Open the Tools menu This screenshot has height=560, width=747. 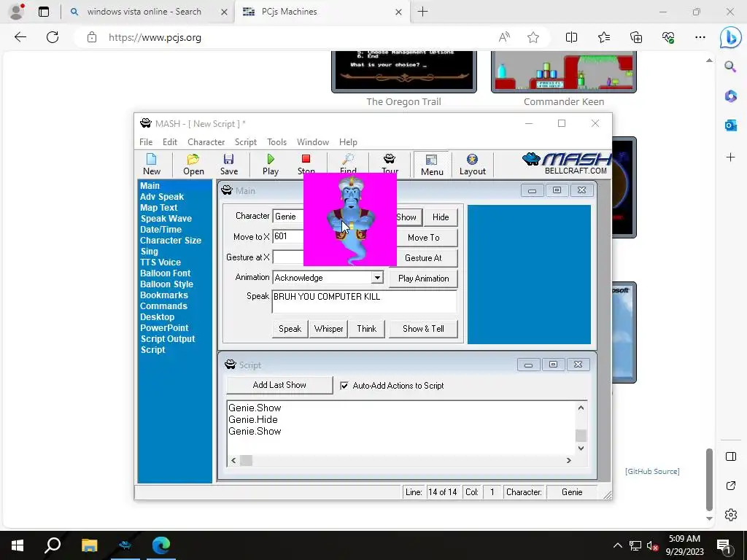click(276, 142)
